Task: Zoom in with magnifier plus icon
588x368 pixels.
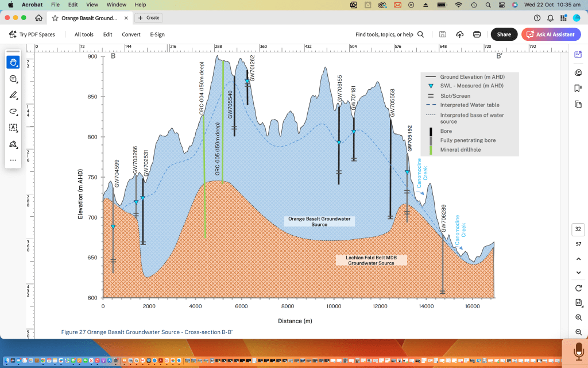Action: click(578, 317)
